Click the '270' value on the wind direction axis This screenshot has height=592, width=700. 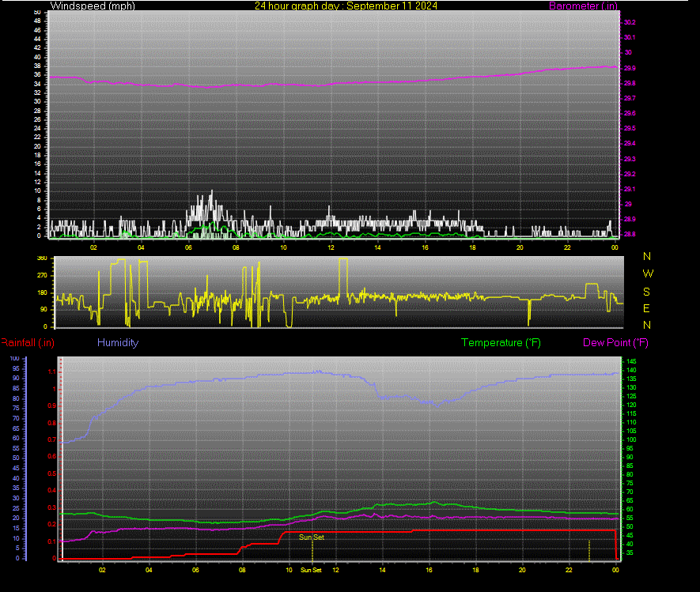pyautogui.click(x=42, y=276)
